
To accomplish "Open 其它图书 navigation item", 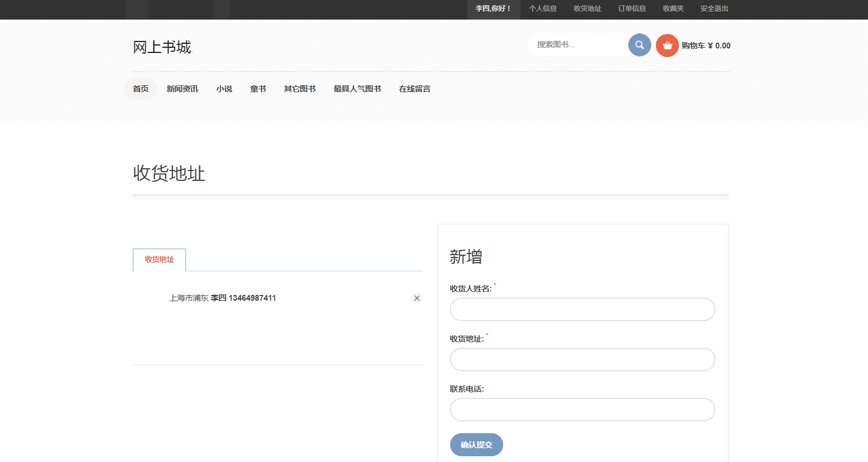I will tap(300, 89).
